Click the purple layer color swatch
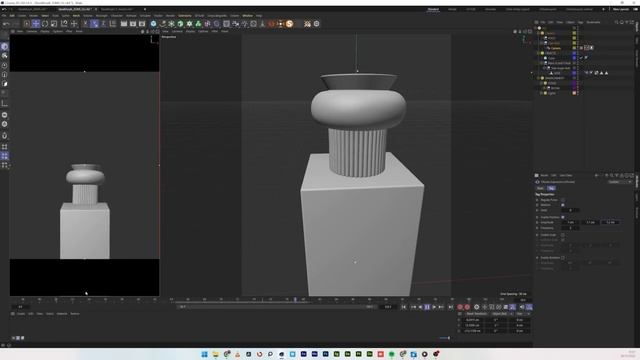 (x=574, y=83)
